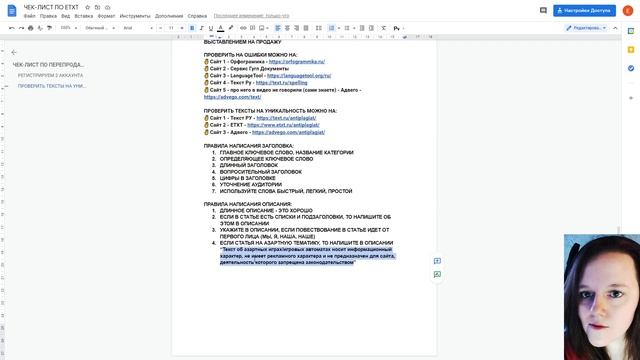
Task: Increase the indent
Action: click(371, 28)
